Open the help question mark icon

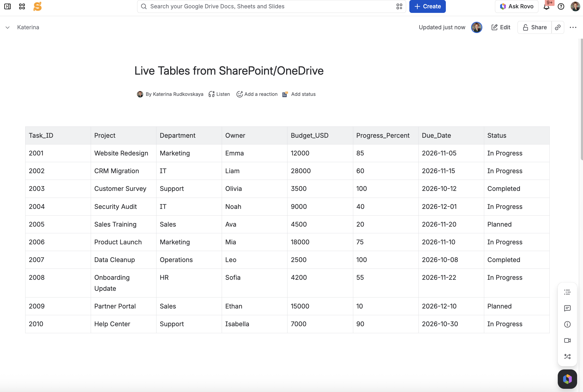tap(561, 6)
